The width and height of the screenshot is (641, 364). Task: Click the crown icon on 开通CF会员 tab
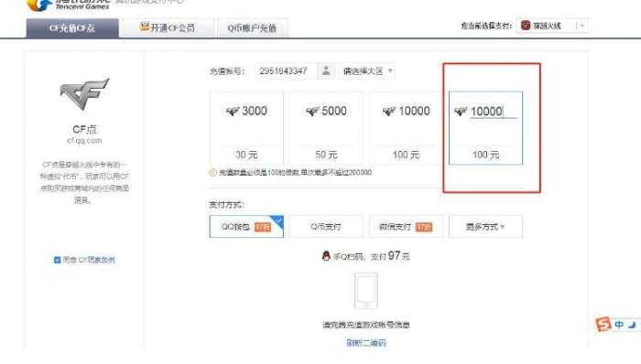[145, 27]
